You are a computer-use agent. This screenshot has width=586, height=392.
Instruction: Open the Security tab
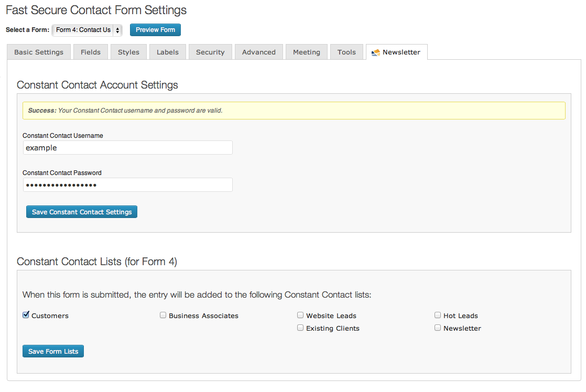(x=210, y=52)
